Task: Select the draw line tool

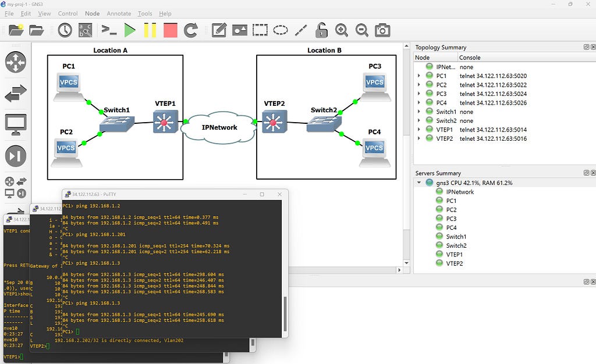Action: (301, 30)
